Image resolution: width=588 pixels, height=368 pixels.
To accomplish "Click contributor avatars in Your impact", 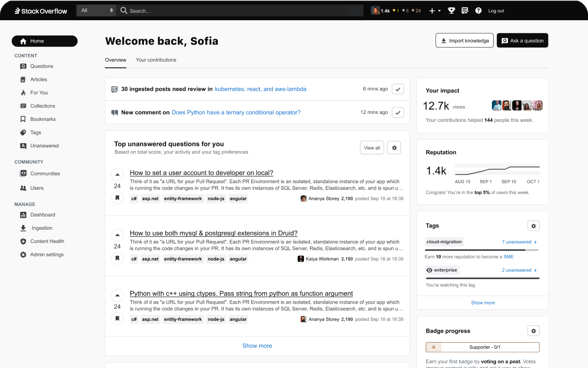I will pos(517,105).
